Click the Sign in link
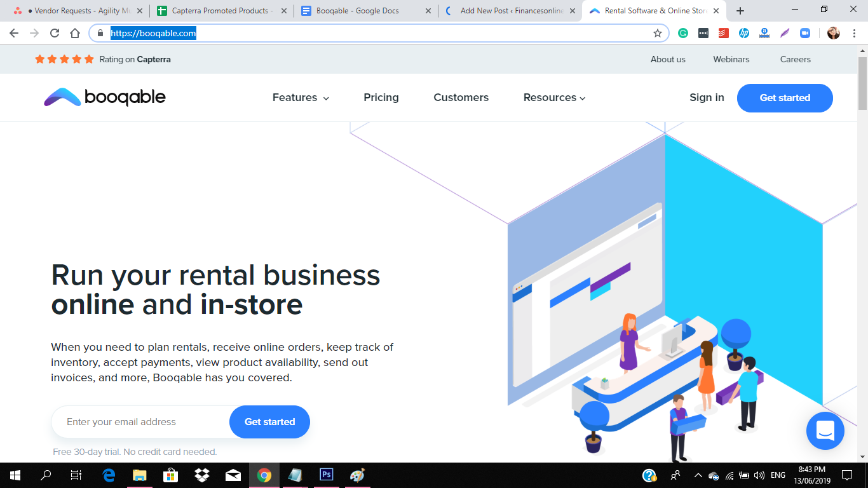This screenshot has width=868, height=488. point(707,97)
